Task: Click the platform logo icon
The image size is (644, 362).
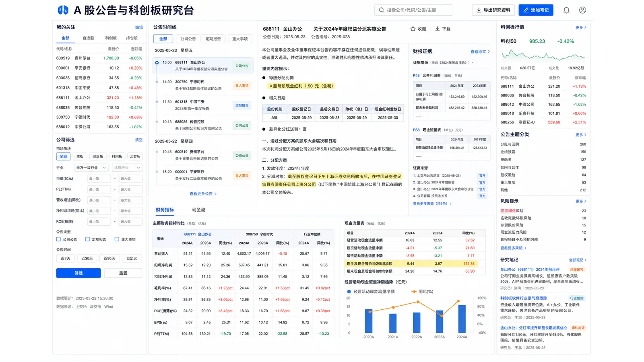Action: 63,10
